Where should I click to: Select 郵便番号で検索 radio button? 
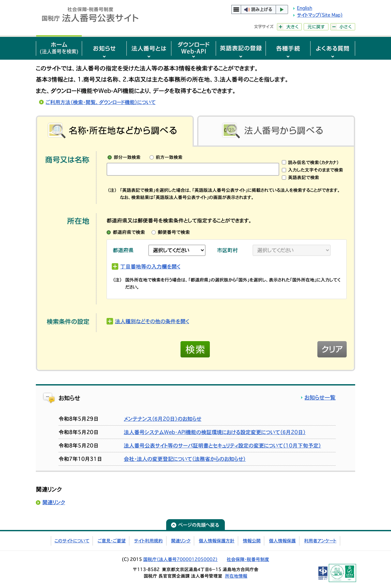tap(153, 233)
